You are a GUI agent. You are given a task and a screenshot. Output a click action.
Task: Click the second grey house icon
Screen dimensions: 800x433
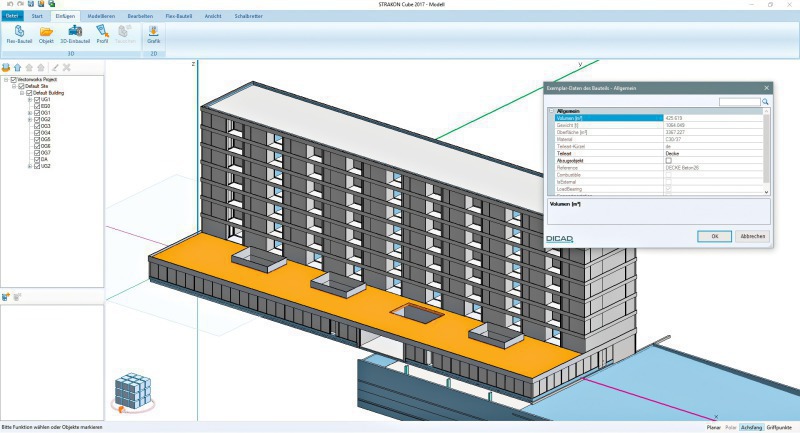point(41,67)
